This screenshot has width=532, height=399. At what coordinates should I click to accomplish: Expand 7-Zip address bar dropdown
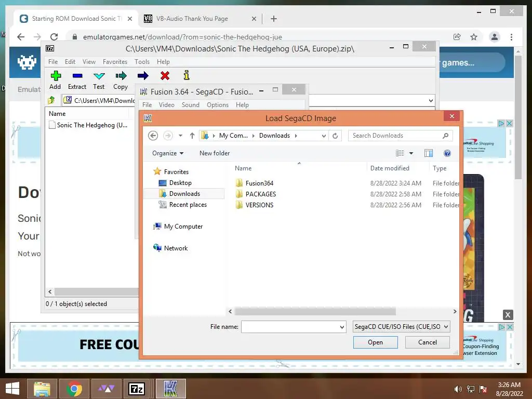pyautogui.click(x=431, y=100)
